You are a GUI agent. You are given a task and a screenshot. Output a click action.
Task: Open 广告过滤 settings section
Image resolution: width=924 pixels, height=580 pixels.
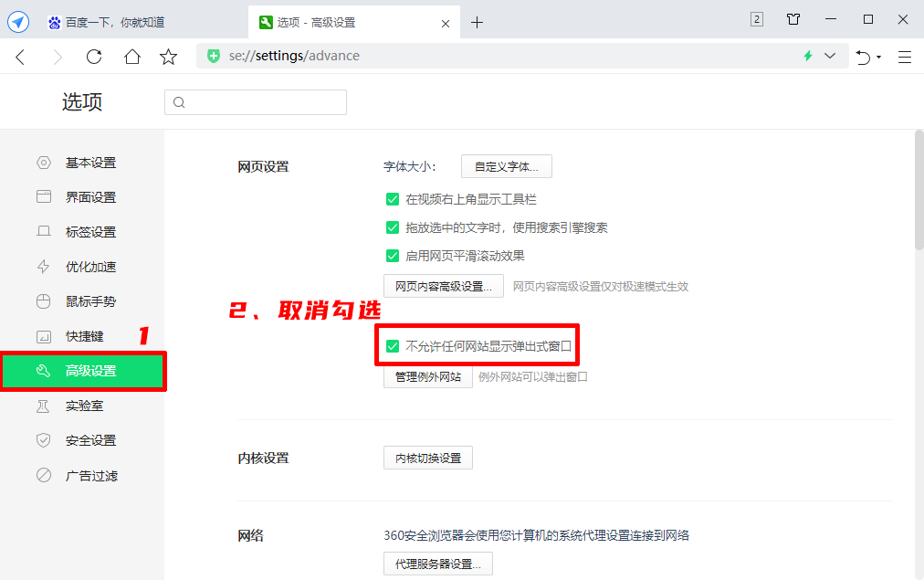[x=90, y=476]
